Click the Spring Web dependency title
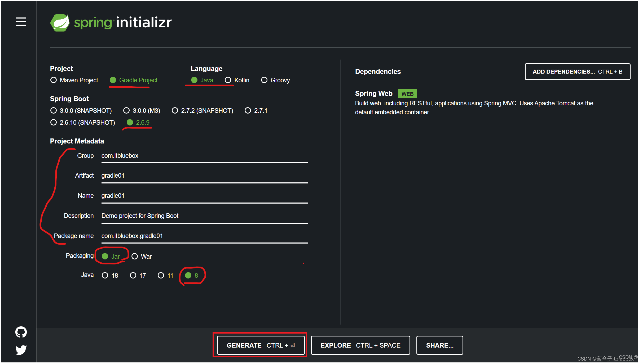This screenshot has width=638, height=364. pos(374,93)
